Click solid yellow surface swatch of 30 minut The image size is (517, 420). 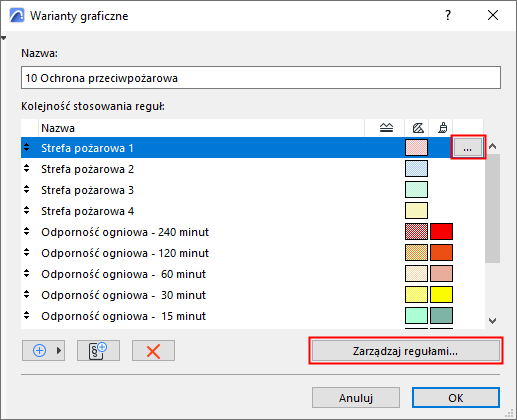(x=441, y=295)
